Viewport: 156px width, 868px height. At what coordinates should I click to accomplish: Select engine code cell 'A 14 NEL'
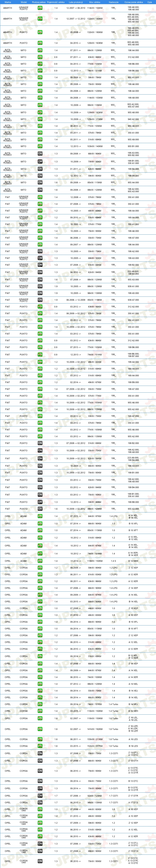pyautogui.click(x=133, y=684)
